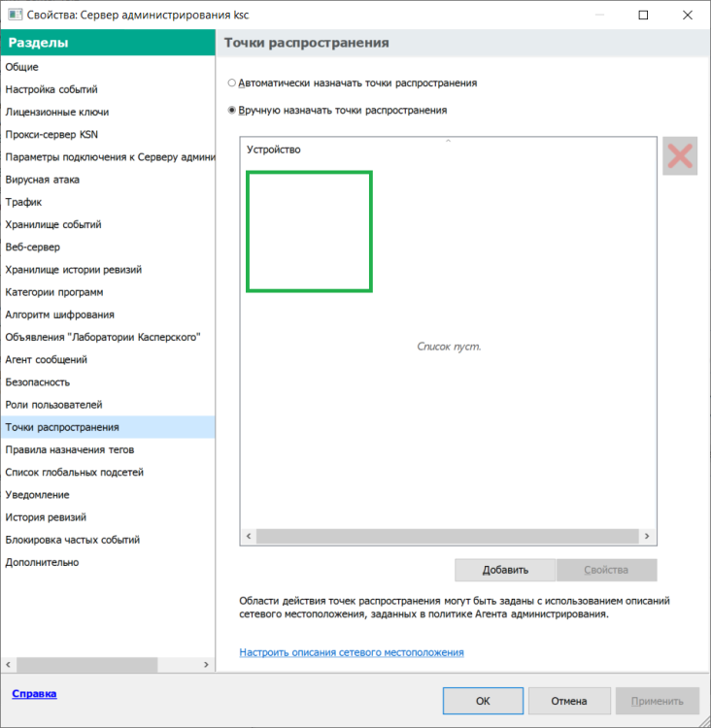Open the История ревизий section
Viewport: 711px width, 728px height.
pos(108,517)
